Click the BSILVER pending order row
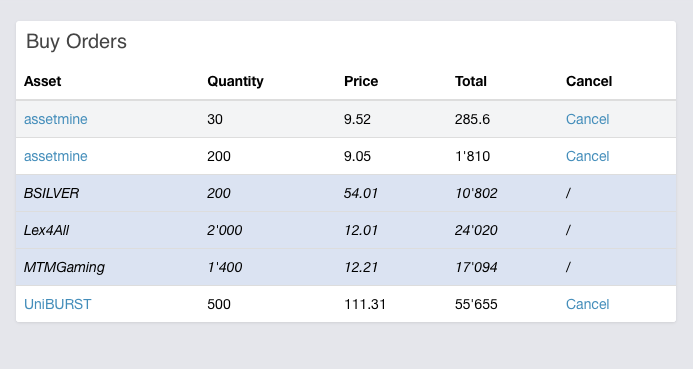 coord(346,193)
